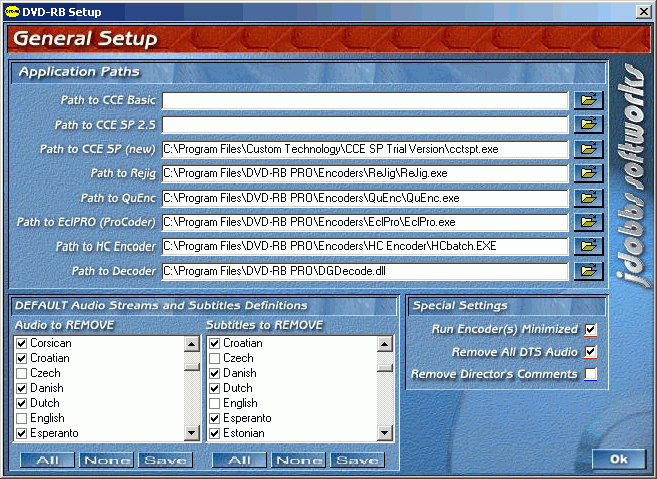Image resolution: width=657 pixels, height=479 pixels.
Task: Browse for the CCE Basic path
Action: tap(588, 100)
